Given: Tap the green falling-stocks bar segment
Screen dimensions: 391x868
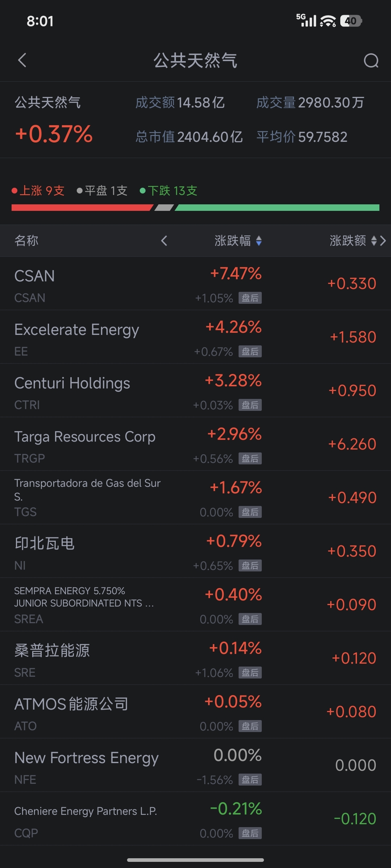Looking at the screenshot, I should pyautogui.click(x=277, y=208).
